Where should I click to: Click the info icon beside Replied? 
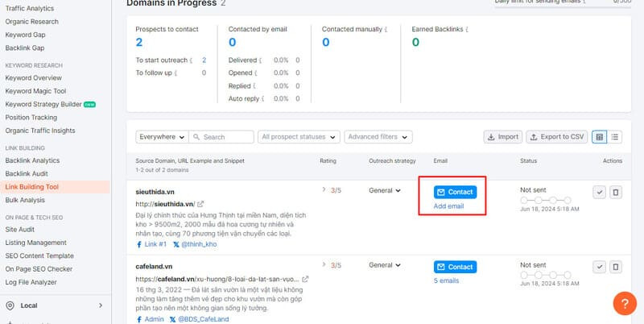tap(254, 86)
